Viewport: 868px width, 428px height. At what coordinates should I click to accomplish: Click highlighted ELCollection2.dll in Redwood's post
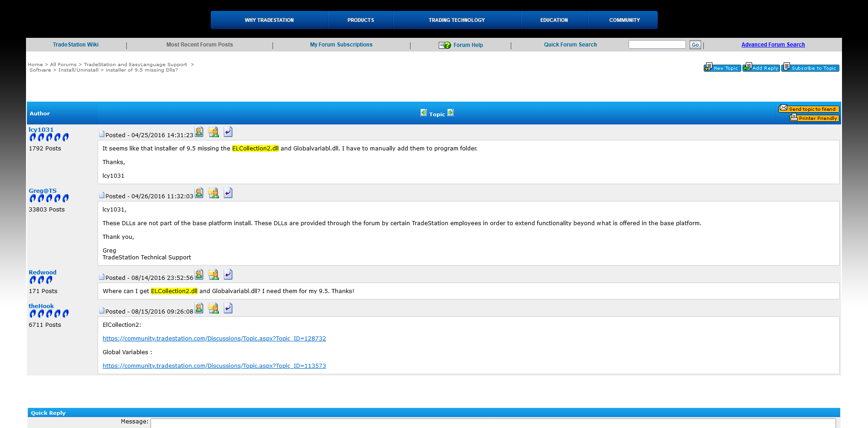point(174,291)
